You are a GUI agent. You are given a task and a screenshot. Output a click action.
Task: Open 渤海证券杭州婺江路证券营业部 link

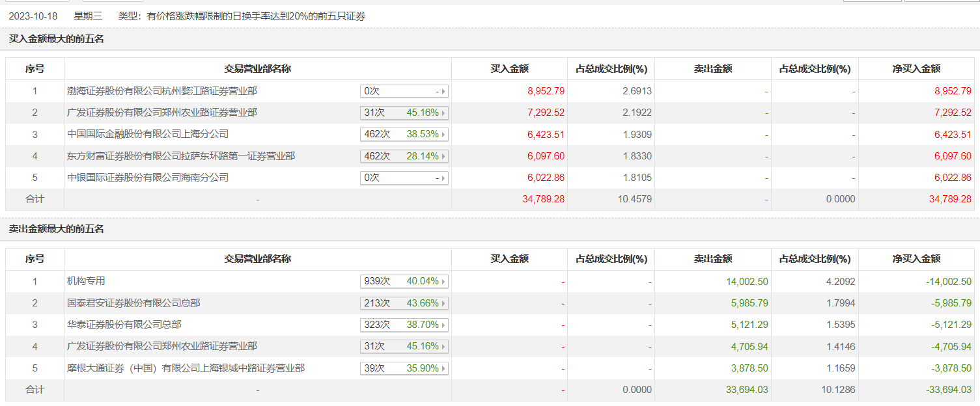158,91
